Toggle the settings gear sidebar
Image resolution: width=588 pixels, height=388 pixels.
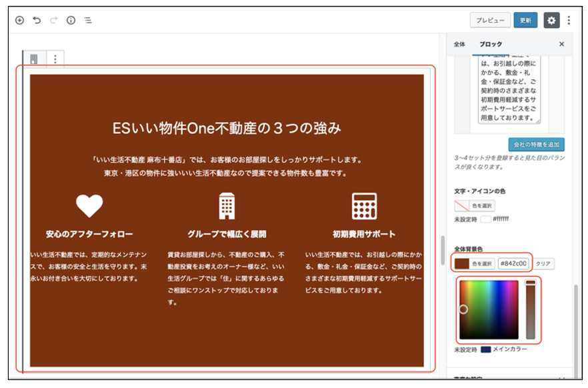551,20
